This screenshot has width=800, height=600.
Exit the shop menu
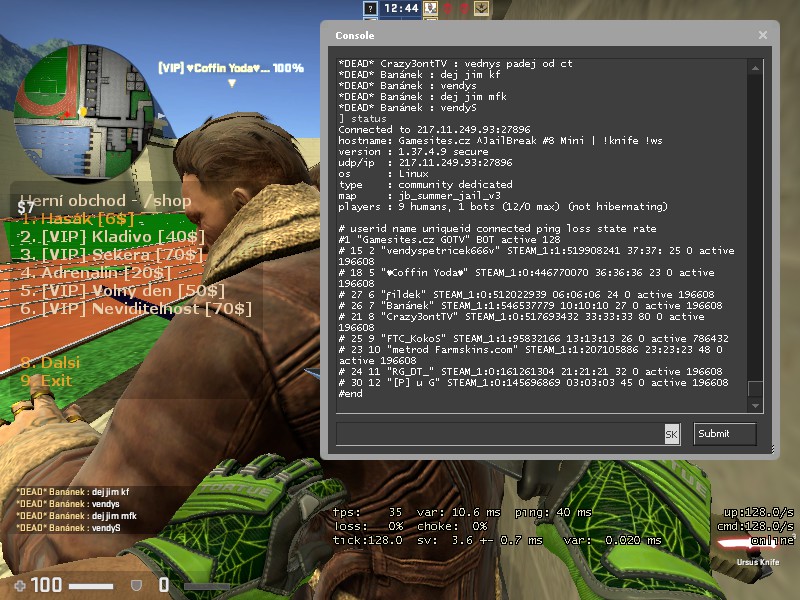click(x=45, y=381)
